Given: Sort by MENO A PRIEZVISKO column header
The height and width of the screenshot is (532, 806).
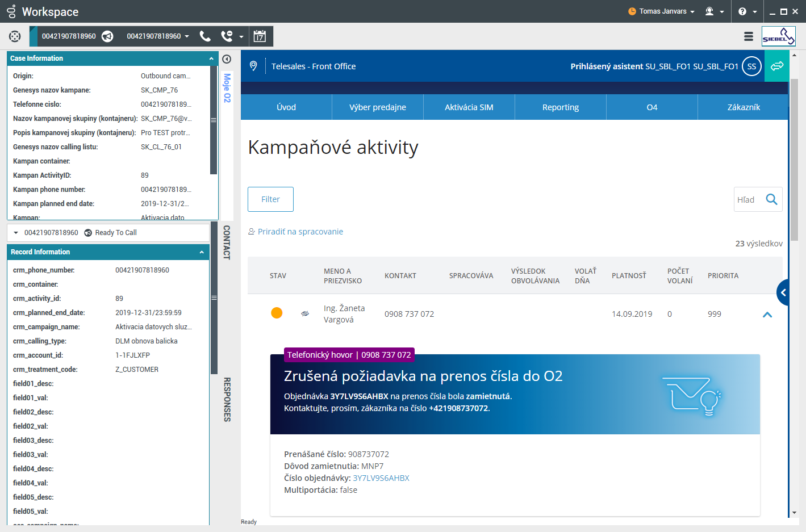Looking at the screenshot, I should tap(343, 276).
